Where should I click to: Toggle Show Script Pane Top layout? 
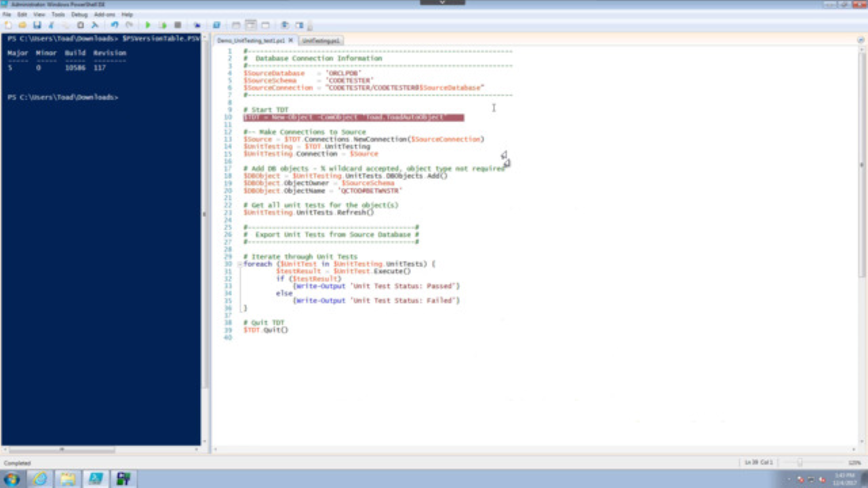(x=236, y=25)
